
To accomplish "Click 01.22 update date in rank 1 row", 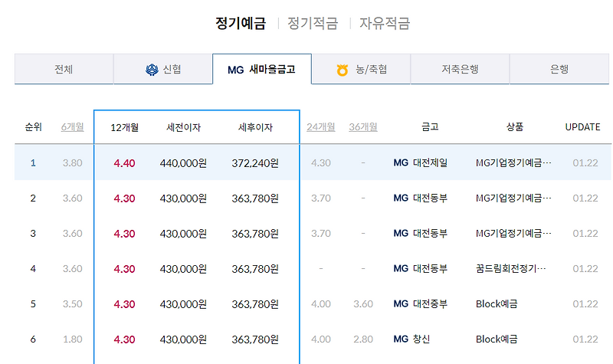I will (585, 162).
